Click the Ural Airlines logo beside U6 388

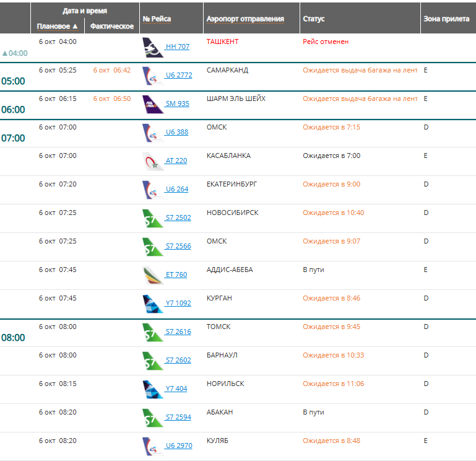153,133
